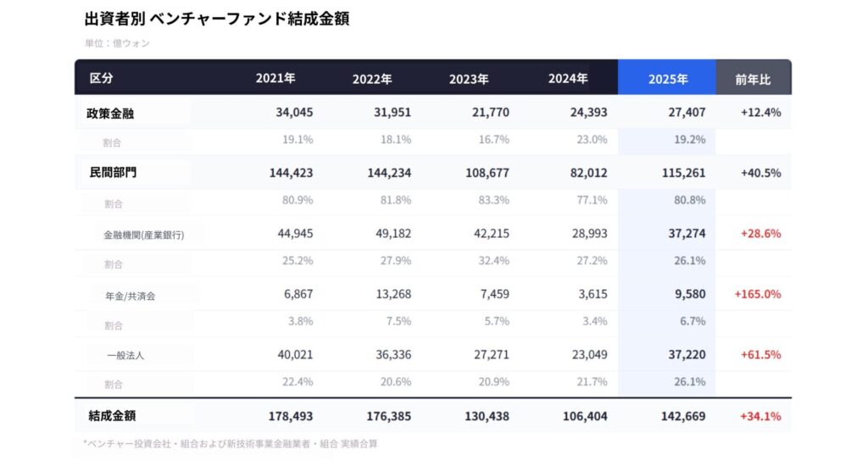This screenshot has height=460, width=868.
Task: Select the 民間部門 row label
Action: (112, 173)
